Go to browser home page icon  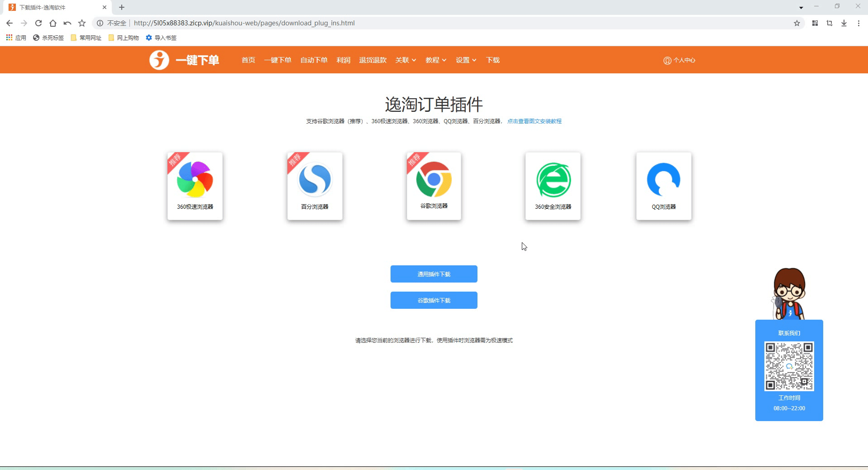coord(53,23)
